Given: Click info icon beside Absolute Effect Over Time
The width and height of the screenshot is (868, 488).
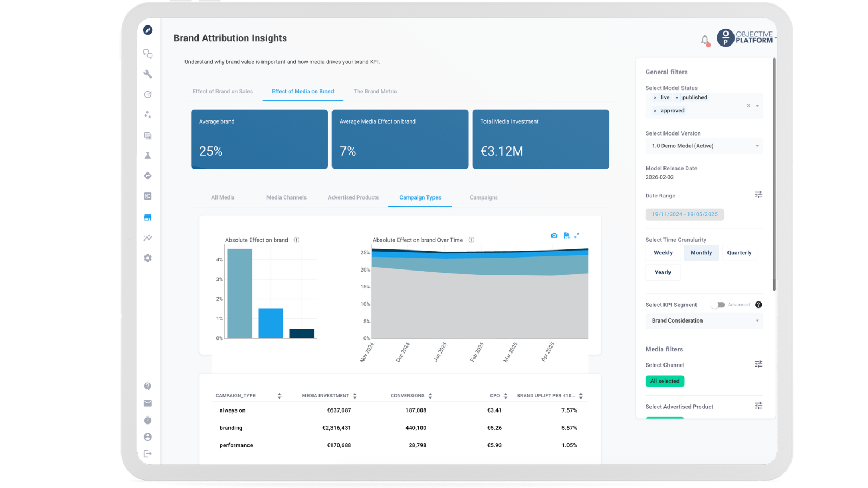Looking at the screenshot, I should tap(471, 240).
